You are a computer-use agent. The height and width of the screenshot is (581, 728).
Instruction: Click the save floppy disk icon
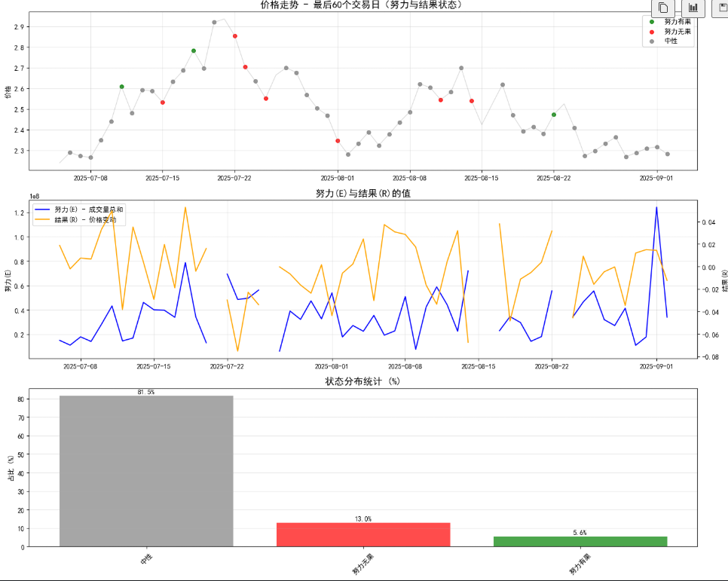(721, 8)
